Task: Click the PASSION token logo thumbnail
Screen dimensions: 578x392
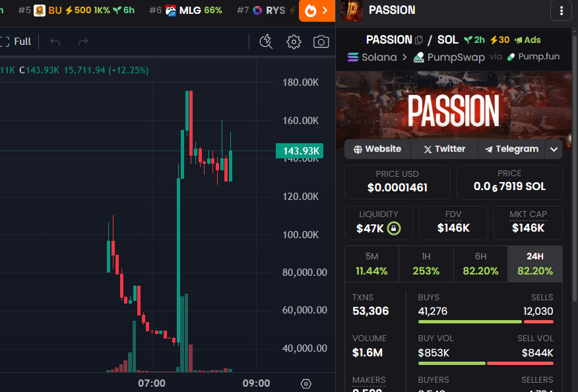Action: [x=352, y=11]
